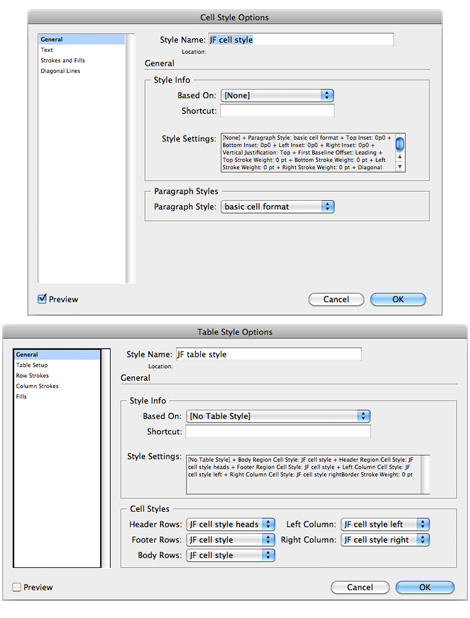Viewport: 470px width, 618px height.
Task: Open Fills category in Table Style Options
Action: click(21, 396)
